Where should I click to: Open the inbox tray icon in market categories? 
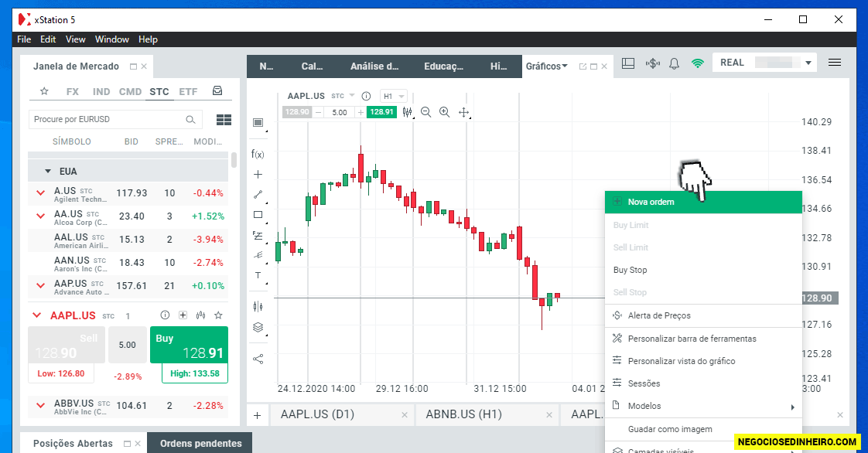pos(217,90)
